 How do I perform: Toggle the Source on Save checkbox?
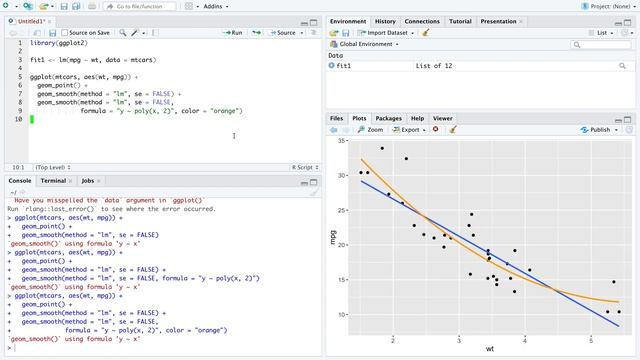(64, 33)
